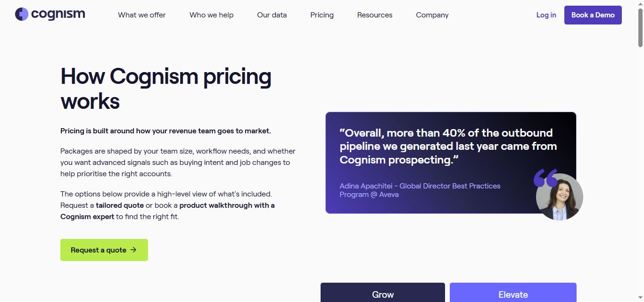Click the "Book a Demo" button
Image resolution: width=644 pixels, height=302 pixels.
pos(593,15)
